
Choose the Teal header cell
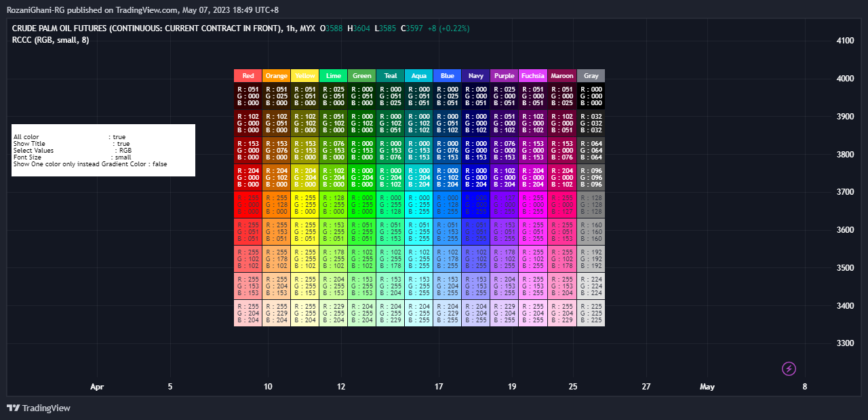point(391,76)
